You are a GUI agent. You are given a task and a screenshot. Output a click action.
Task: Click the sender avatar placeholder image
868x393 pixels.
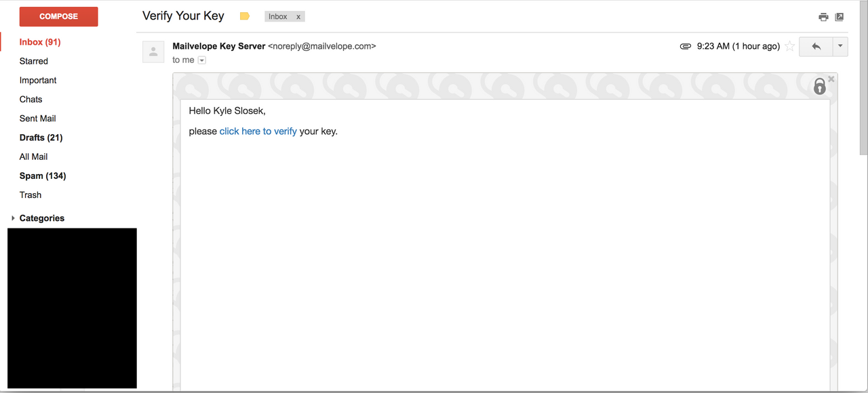pos(153,51)
